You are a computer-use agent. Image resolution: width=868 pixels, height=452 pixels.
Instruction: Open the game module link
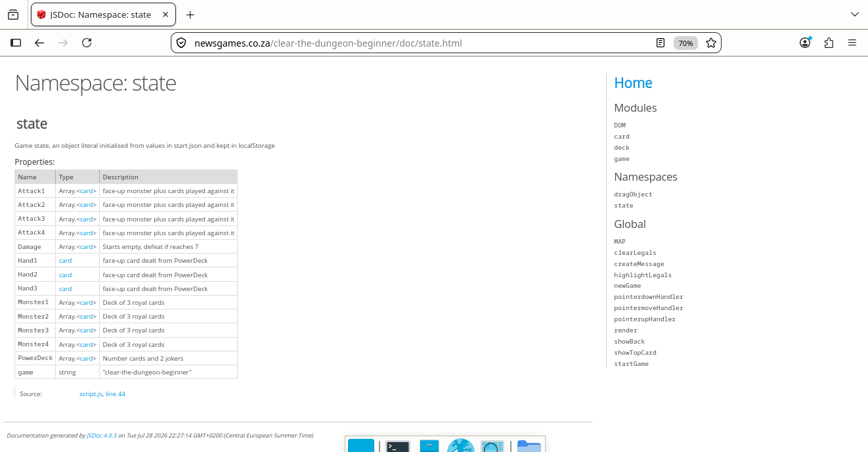pyautogui.click(x=622, y=159)
